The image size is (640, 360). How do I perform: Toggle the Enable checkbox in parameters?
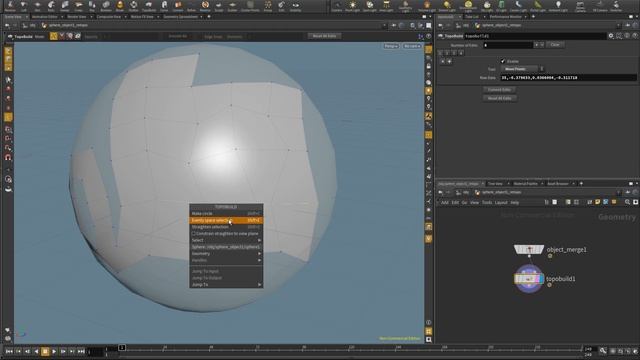503,61
